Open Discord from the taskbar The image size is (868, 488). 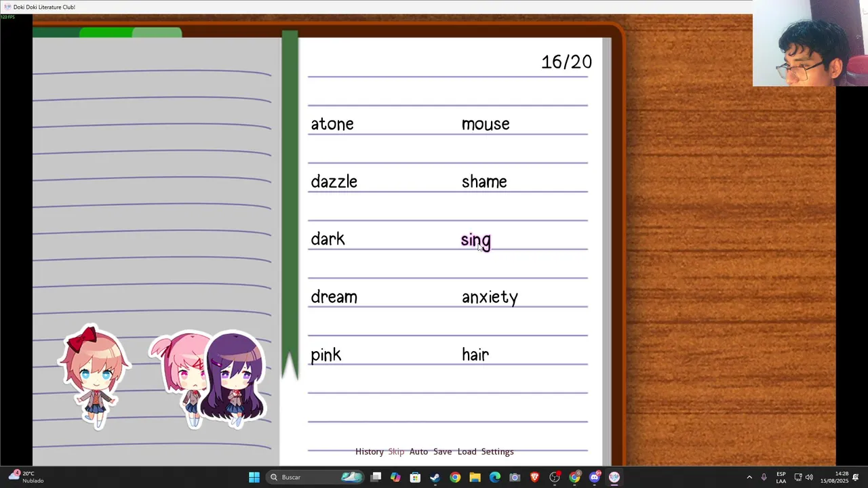coord(594,477)
